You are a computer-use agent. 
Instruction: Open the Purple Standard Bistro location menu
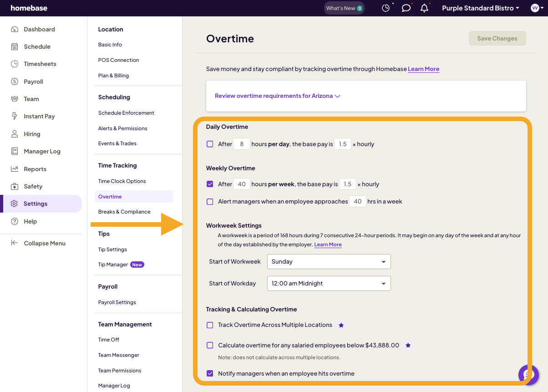(x=480, y=8)
